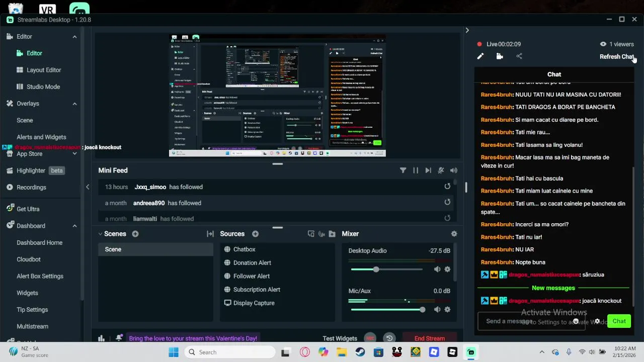Viewport: 644px width, 362px height.
Task: Open notifications bell icon in footer
Action: pos(119,338)
